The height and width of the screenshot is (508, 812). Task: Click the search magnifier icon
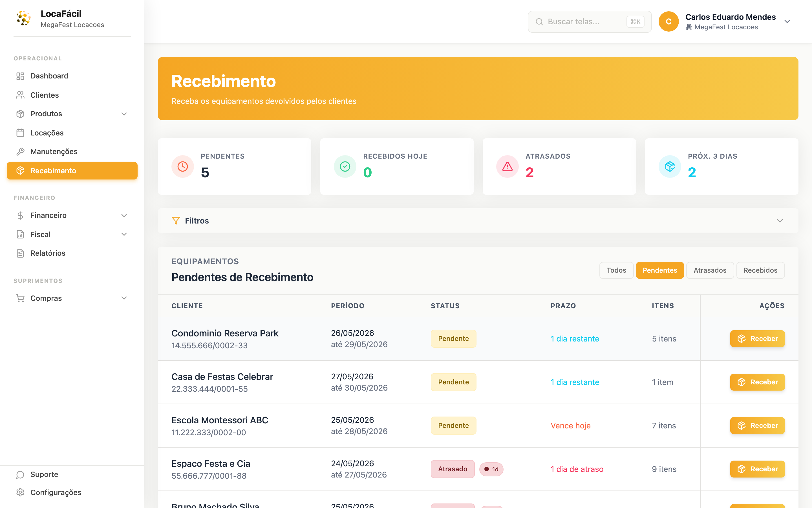click(539, 22)
